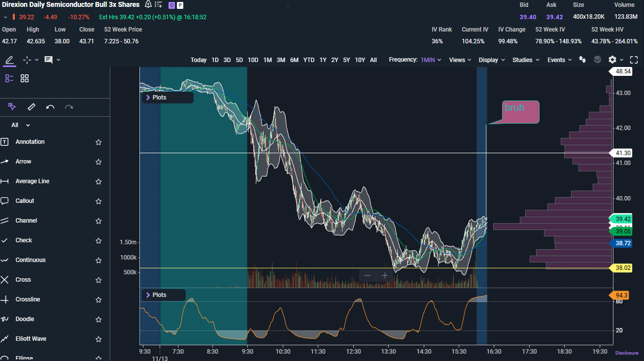Select the Doodle drawing tool
The image size is (644, 361).
click(25, 319)
